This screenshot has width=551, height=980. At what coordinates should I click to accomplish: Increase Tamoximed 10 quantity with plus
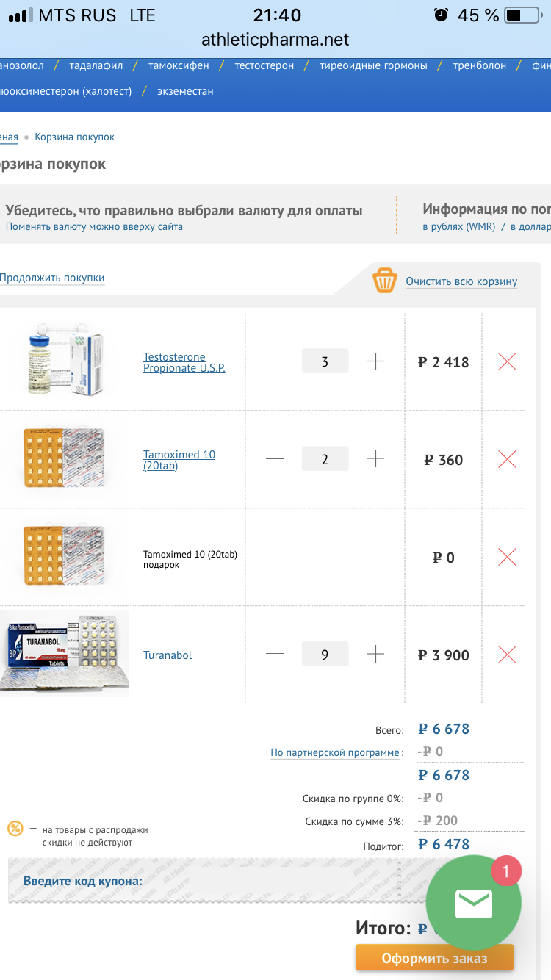click(375, 460)
